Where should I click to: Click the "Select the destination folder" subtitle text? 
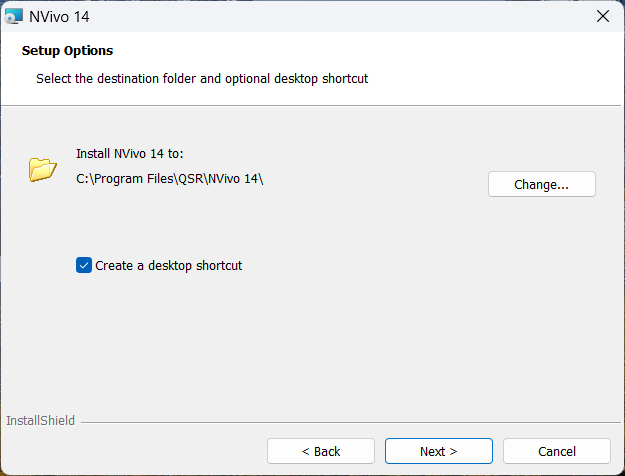tap(202, 78)
